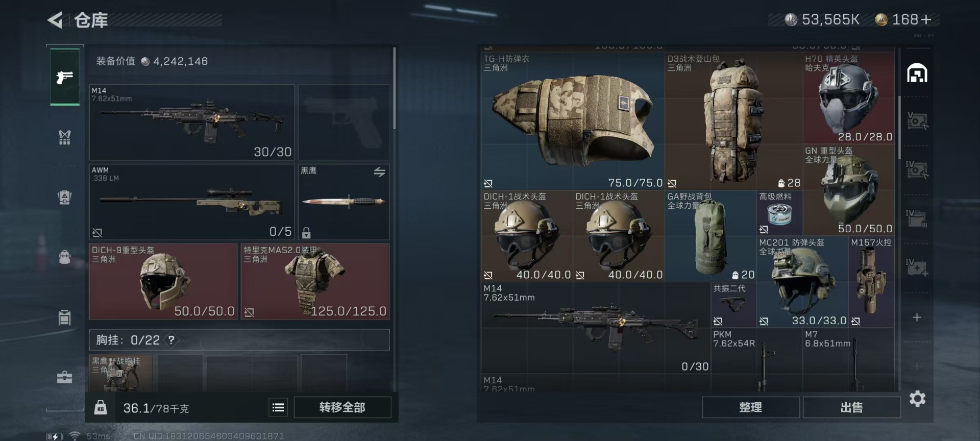
Task: Go back using the arrow beside 仓库
Action: (x=55, y=20)
